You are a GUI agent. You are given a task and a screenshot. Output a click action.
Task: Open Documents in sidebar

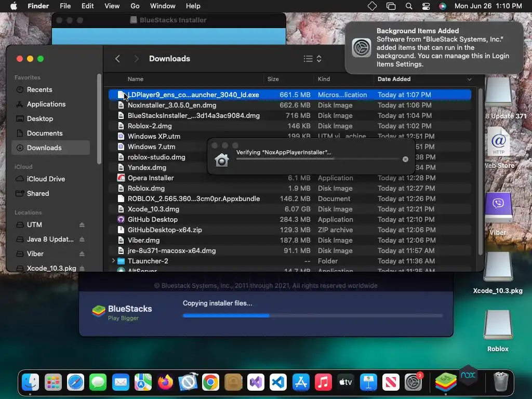point(50,134)
